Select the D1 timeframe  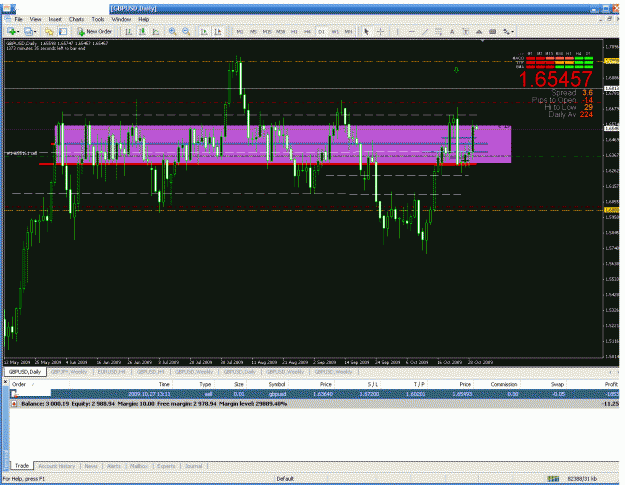tap(321, 31)
